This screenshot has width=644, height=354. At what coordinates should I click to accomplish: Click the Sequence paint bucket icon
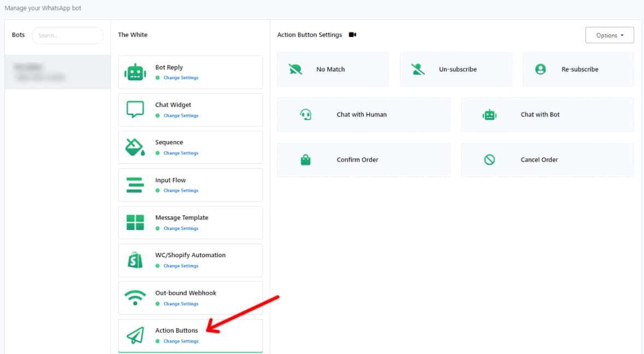click(x=135, y=147)
